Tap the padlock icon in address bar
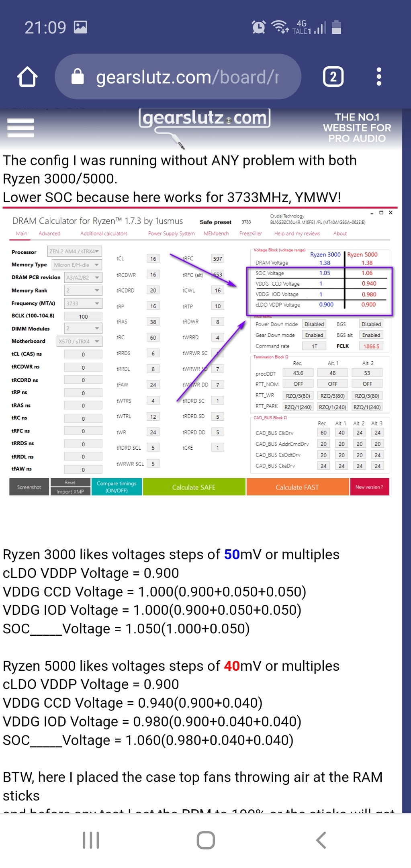The height and width of the screenshot is (868, 411). pyautogui.click(x=78, y=76)
